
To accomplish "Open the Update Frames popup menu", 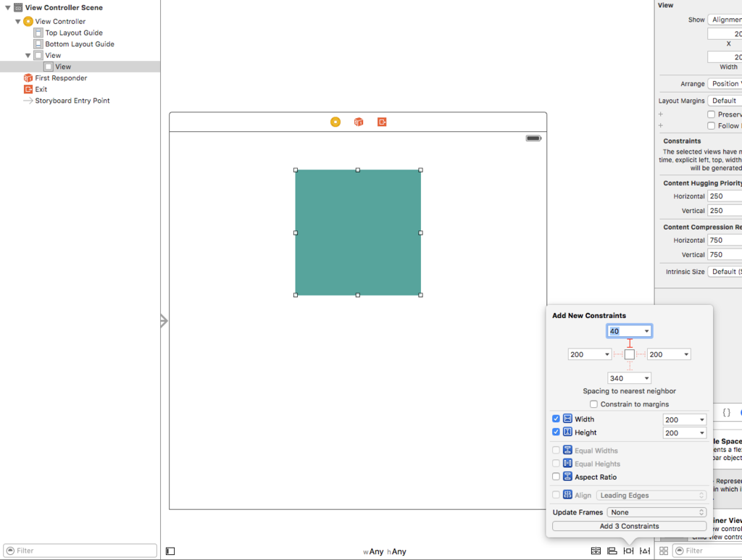I will click(656, 512).
